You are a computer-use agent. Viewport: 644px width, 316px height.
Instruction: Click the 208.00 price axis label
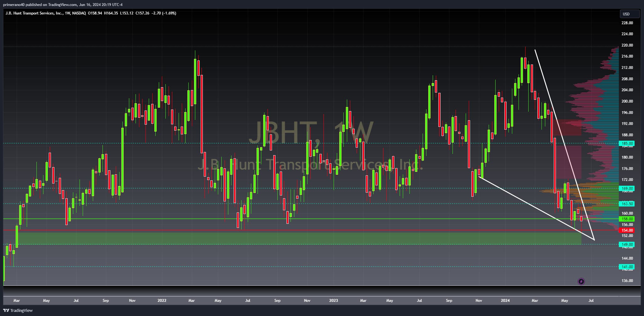pos(627,79)
